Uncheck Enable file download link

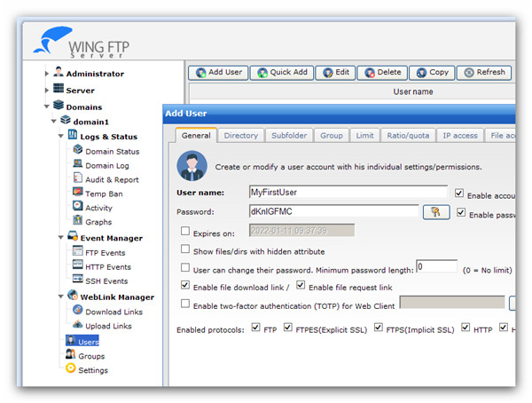coord(185,286)
